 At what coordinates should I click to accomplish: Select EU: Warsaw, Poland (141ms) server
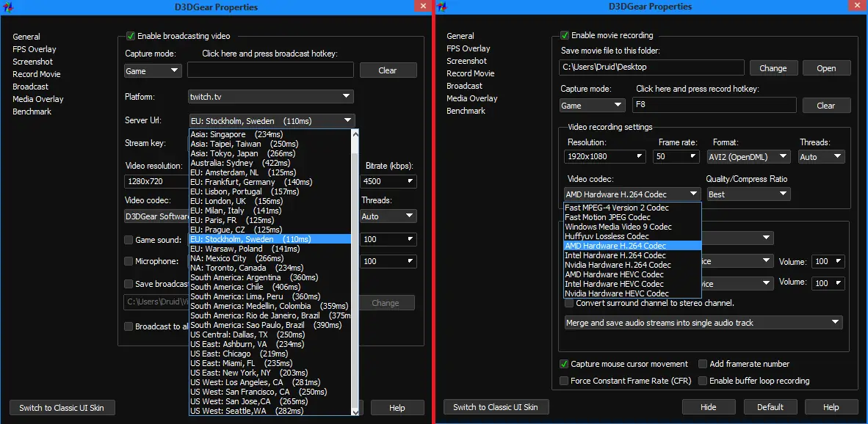270,249
